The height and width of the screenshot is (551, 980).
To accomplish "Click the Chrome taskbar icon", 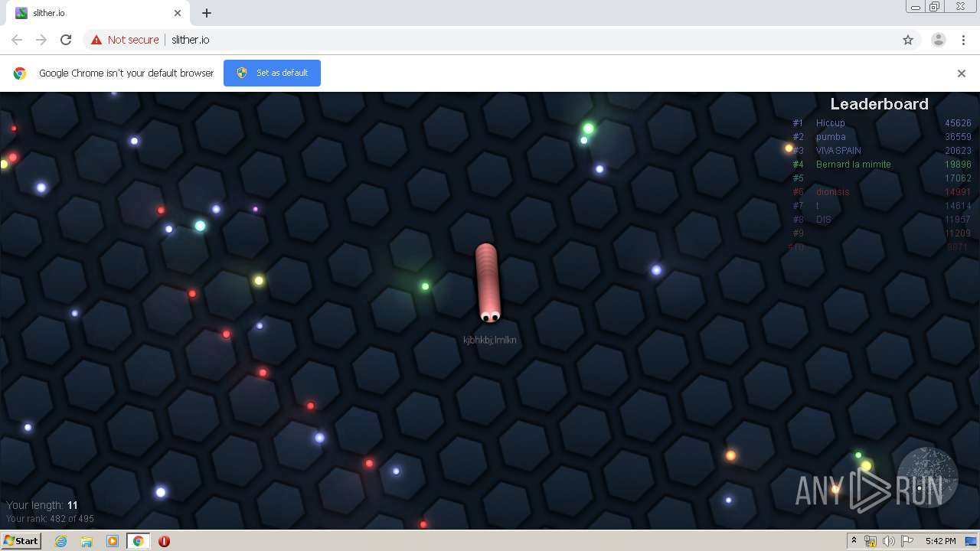I will pyautogui.click(x=138, y=541).
